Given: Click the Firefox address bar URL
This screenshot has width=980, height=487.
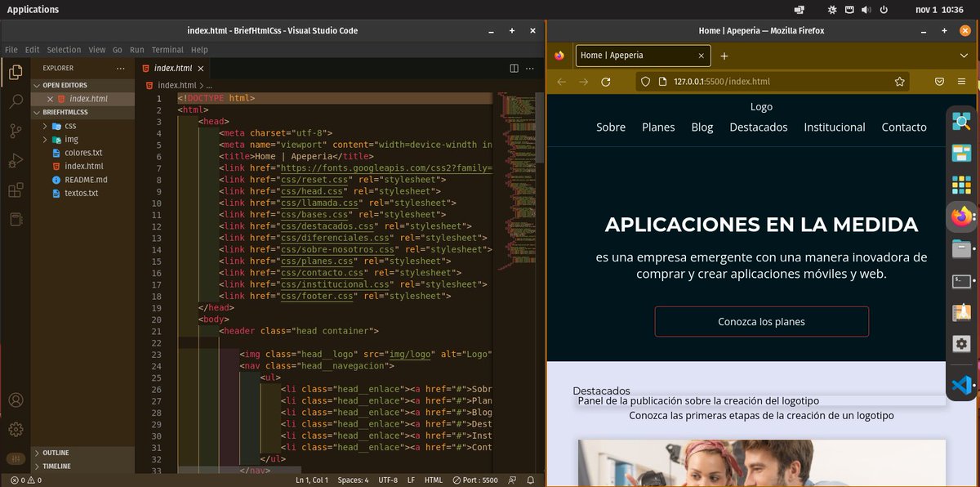Looking at the screenshot, I should (721, 82).
